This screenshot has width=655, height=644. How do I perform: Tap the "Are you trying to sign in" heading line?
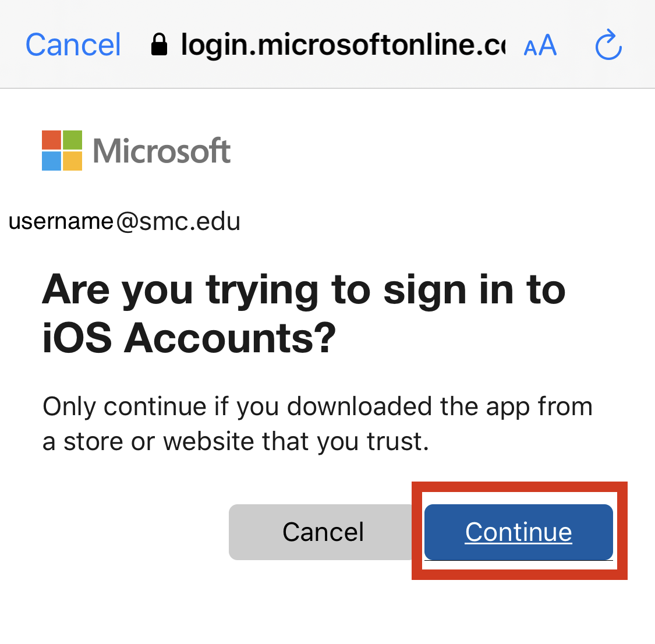(303, 289)
